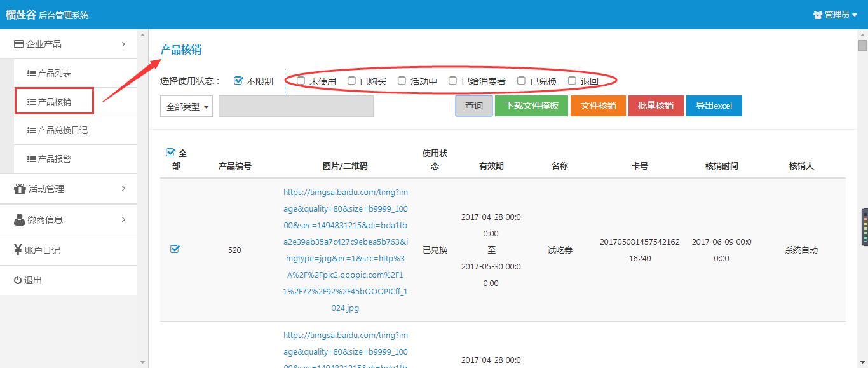Image resolution: width=868 pixels, height=368 pixels.
Task: Toggle the 不限制 status checkbox
Action: (x=239, y=81)
